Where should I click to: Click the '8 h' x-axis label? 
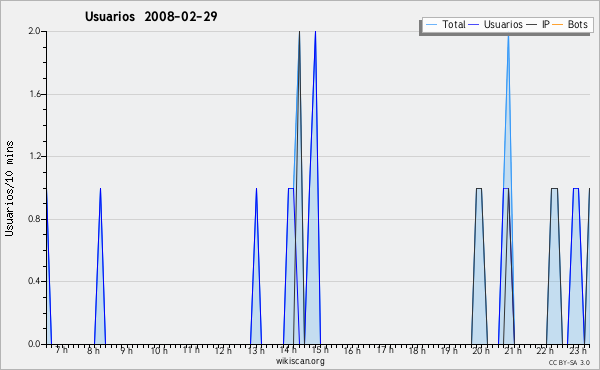coord(93,350)
